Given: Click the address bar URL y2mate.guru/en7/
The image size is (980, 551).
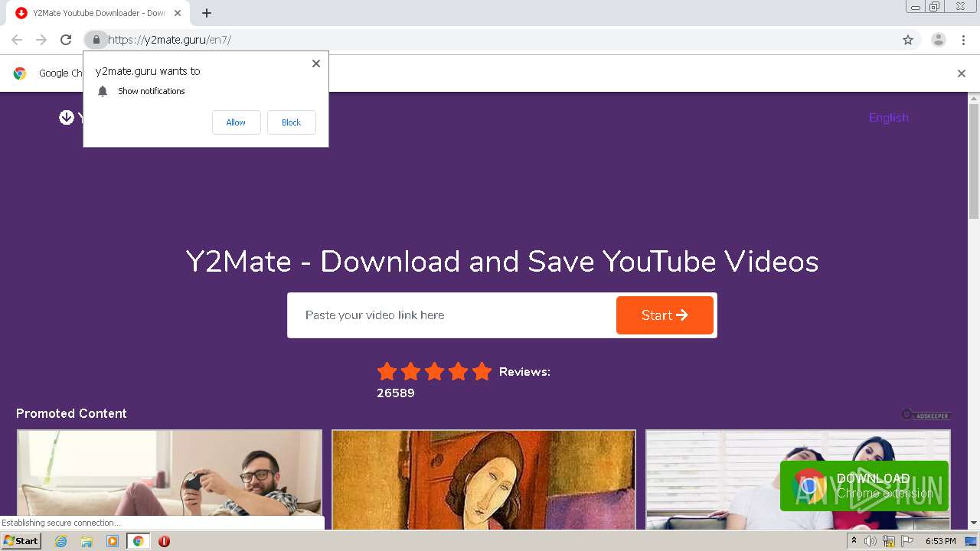Looking at the screenshot, I should click(x=169, y=40).
